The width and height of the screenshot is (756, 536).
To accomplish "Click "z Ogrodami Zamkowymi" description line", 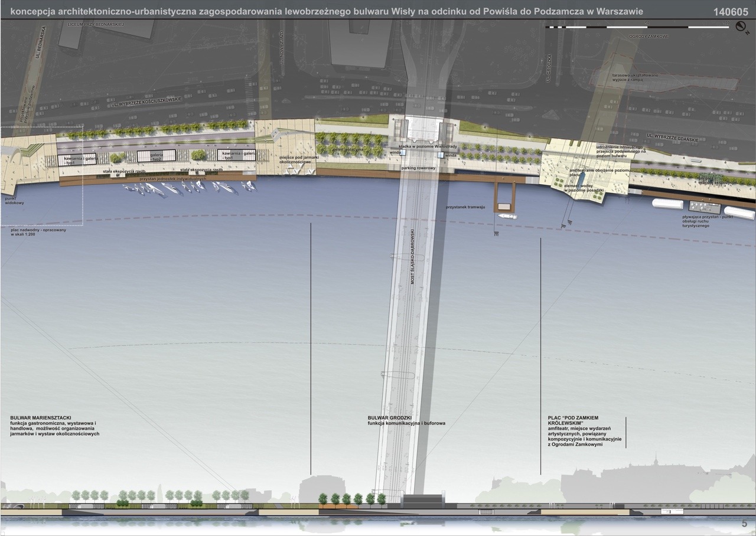I will coord(575,445).
